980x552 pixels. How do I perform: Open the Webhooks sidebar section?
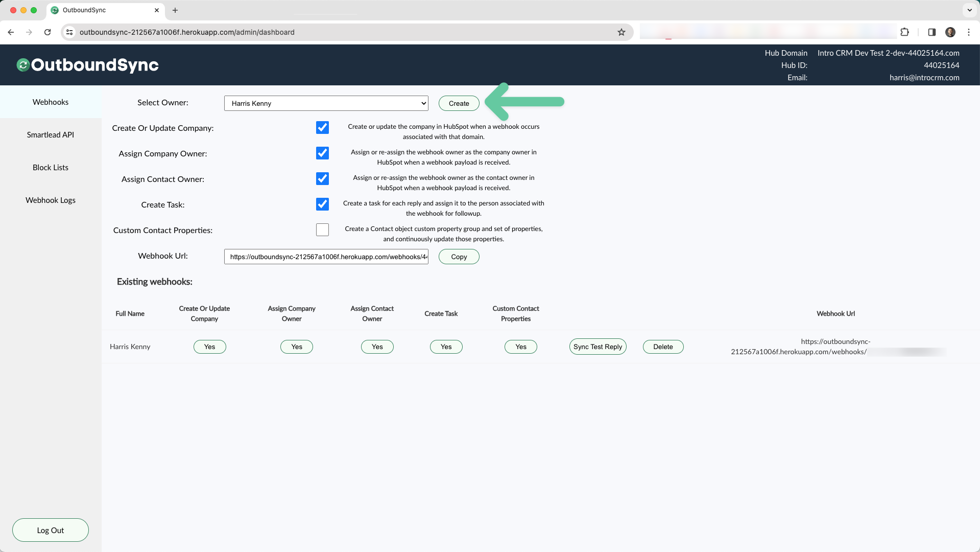click(51, 102)
